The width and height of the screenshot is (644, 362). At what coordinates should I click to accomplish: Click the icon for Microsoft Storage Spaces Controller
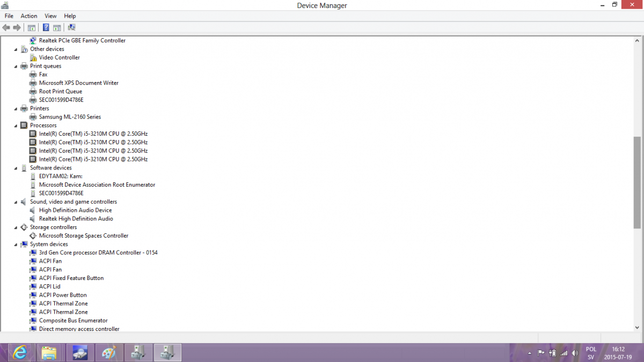[x=33, y=236]
